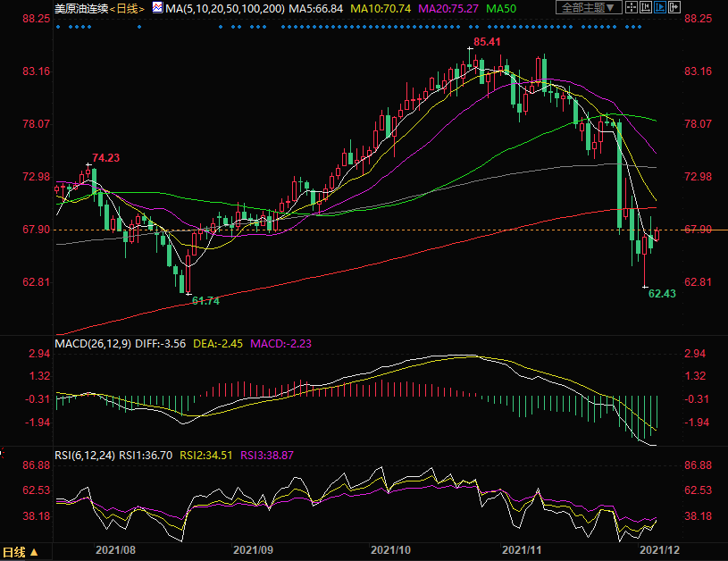Expand the 日线 period selector at bottom-left
Image resolution: width=728 pixels, height=561 pixels.
(21, 551)
